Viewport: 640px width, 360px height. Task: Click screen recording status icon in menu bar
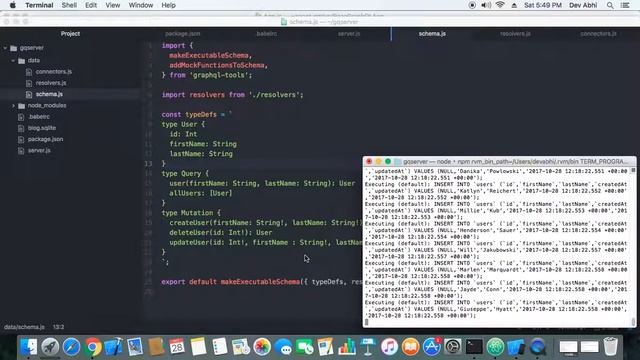tap(472, 5)
